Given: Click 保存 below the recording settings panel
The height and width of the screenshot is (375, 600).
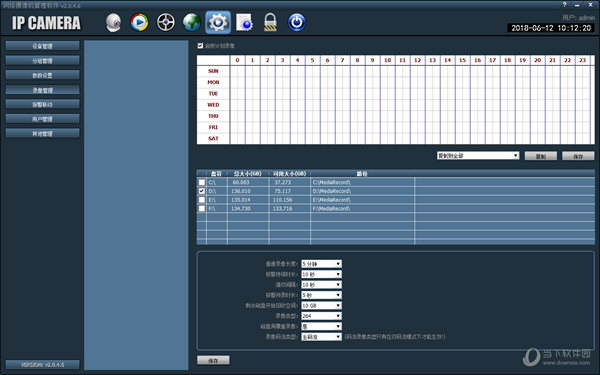Looking at the screenshot, I should 213,360.
